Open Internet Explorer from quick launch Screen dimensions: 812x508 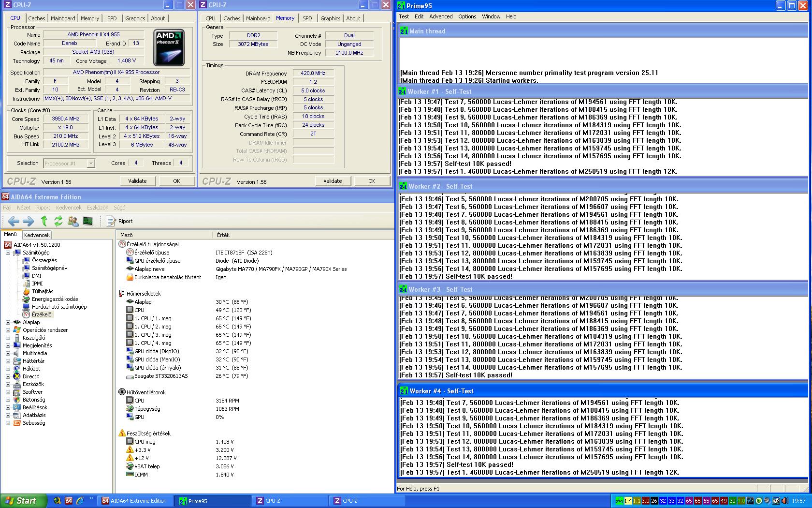(80, 501)
